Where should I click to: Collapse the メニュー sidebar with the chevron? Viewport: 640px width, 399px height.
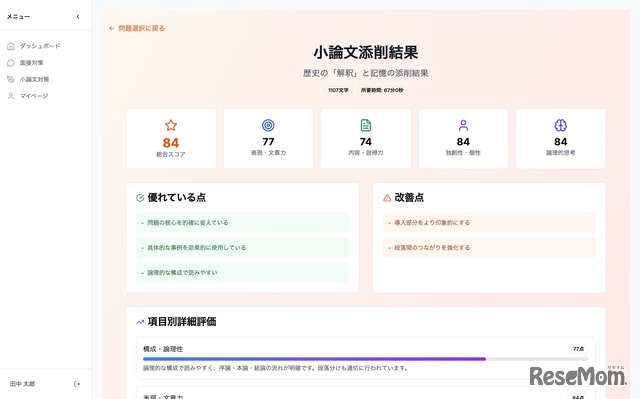click(78, 17)
